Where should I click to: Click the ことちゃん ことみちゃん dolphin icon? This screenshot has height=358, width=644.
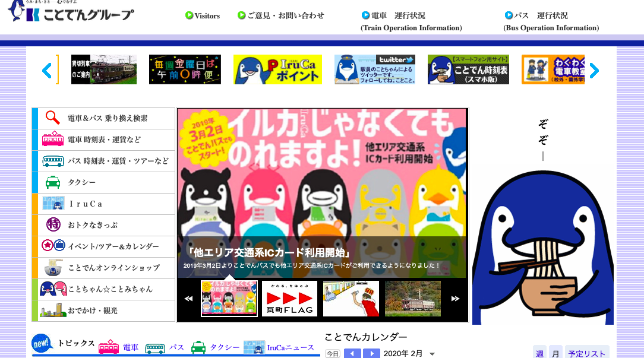(x=53, y=289)
